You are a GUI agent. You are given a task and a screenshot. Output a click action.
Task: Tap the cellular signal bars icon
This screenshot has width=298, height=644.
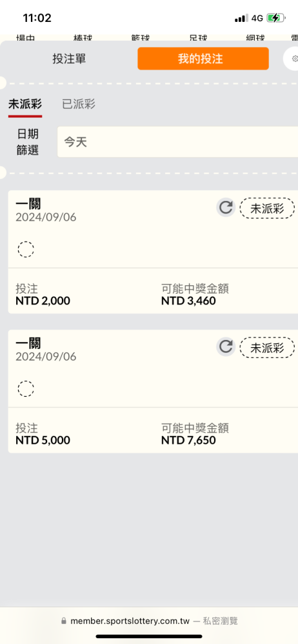241,18
